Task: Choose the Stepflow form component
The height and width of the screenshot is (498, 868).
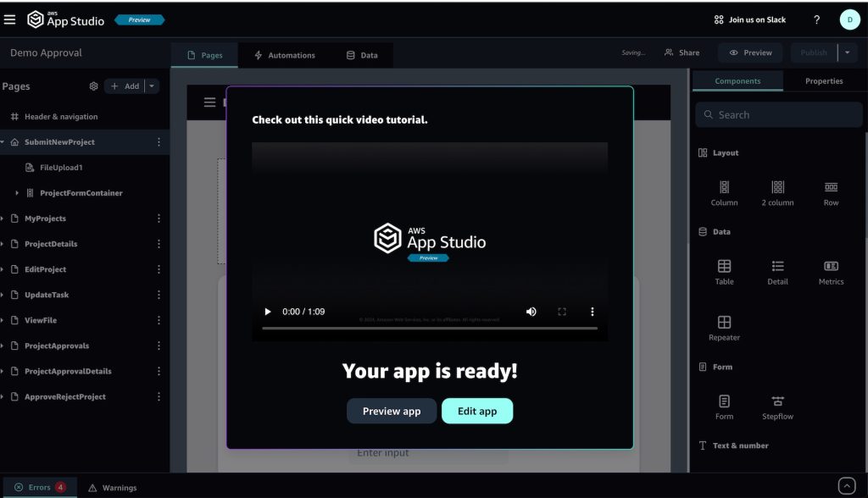Action: coord(777,401)
